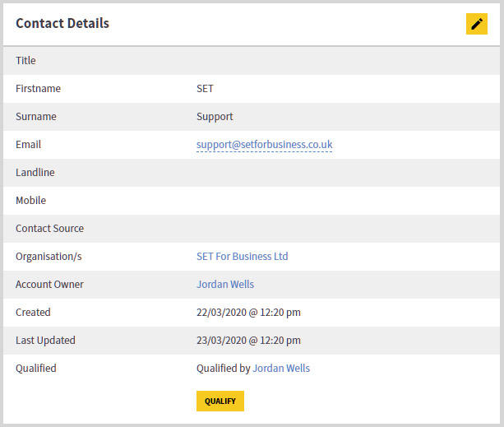
Task: Open Jordan Wells in Account Owner row
Action: (225, 284)
